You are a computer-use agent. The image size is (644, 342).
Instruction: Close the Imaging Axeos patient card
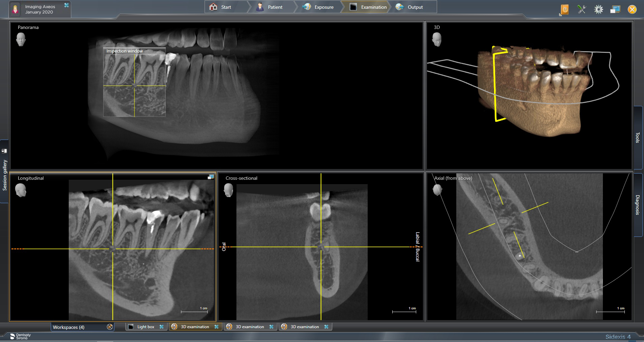click(x=66, y=5)
